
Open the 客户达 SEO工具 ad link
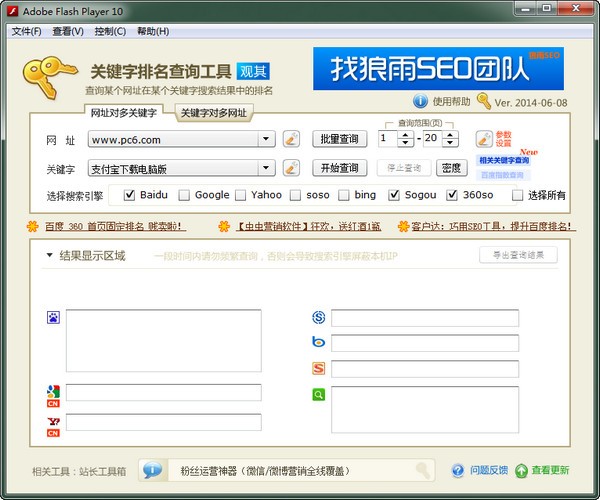pyautogui.click(x=494, y=226)
